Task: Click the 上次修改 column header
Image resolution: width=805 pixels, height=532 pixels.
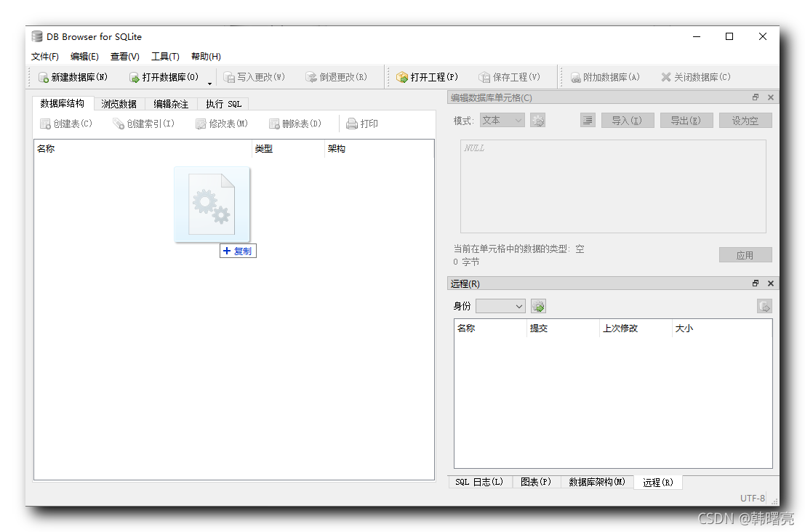Action: click(x=636, y=329)
